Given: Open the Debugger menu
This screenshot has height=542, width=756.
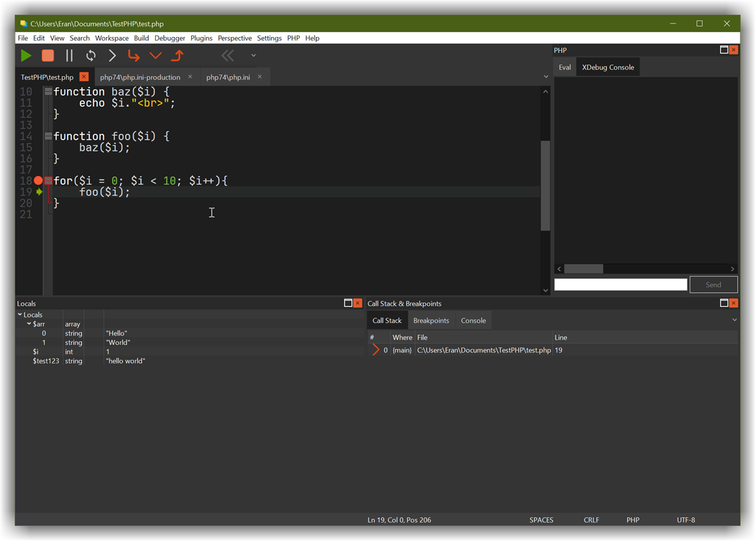Looking at the screenshot, I should coord(170,38).
